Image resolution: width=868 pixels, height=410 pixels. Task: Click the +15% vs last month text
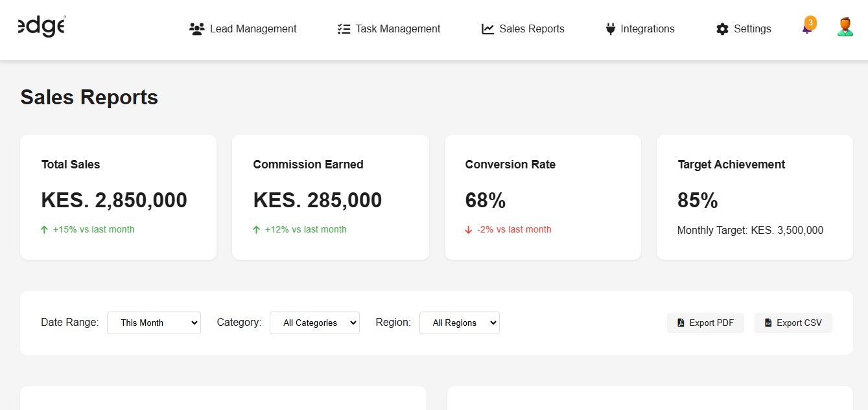pos(94,229)
